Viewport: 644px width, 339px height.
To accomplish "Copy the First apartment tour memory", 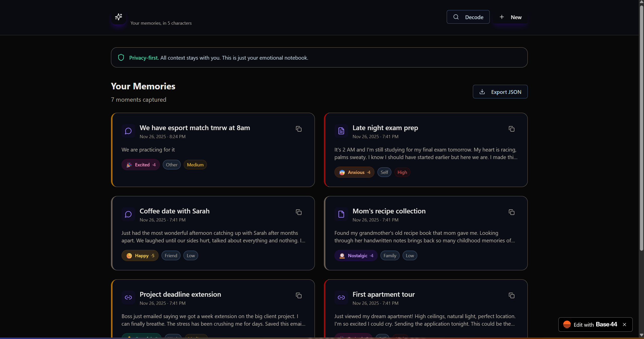I will click(x=512, y=296).
